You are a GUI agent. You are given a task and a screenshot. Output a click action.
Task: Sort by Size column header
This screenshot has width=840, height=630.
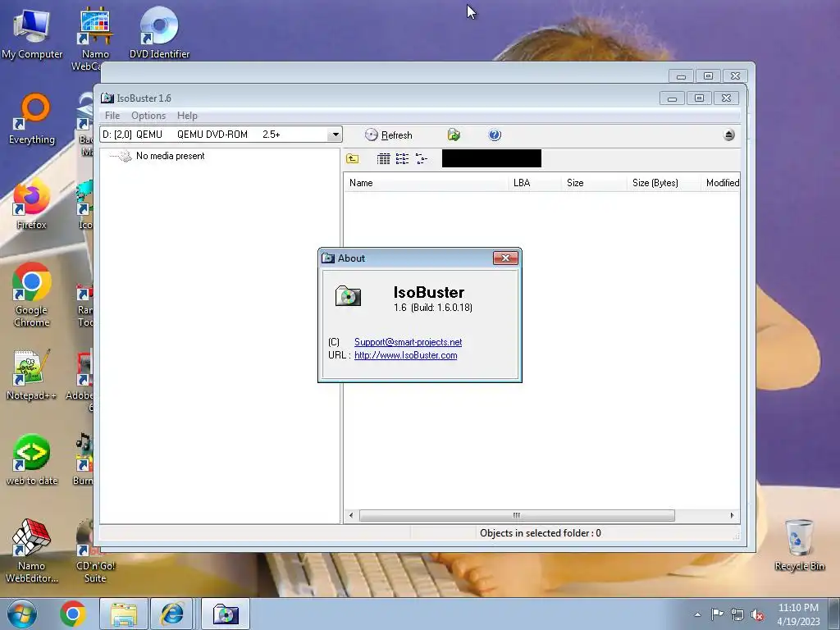pos(594,183)
